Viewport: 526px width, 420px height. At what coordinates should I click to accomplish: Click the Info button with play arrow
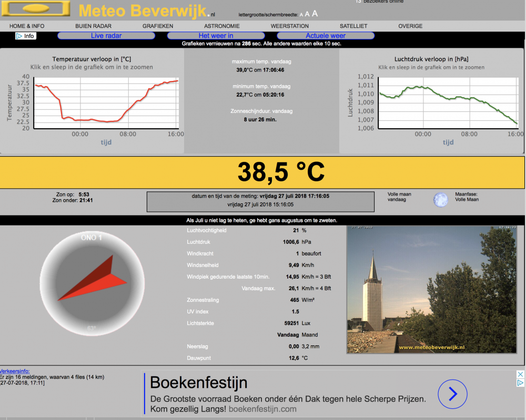coord(25,36)
